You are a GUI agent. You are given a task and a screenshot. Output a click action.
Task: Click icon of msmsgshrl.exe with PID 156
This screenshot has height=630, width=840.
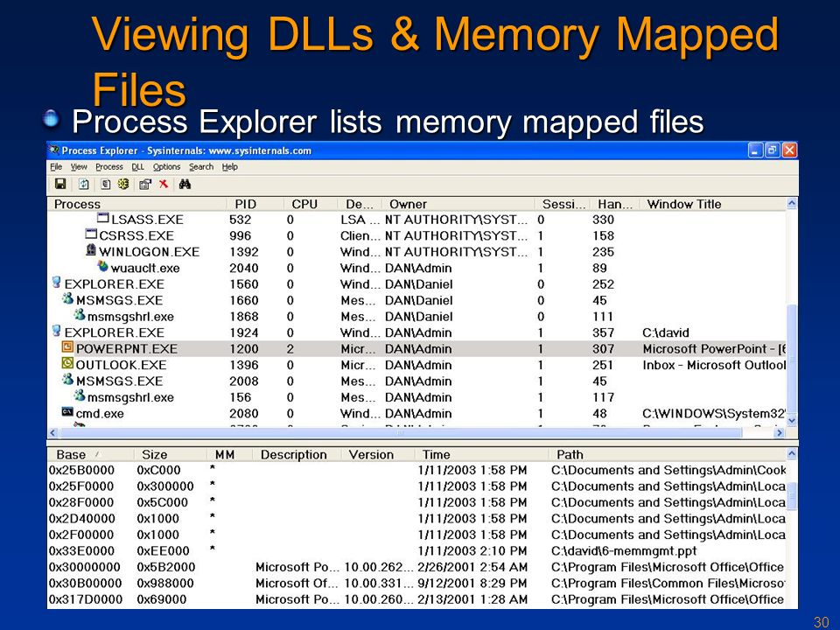[80, 395]
